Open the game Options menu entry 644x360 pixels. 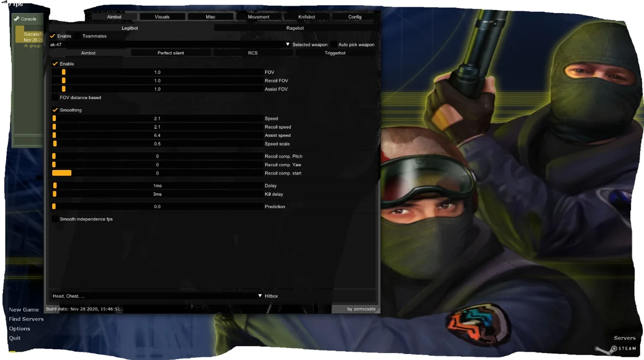click(x=19, y=329)
